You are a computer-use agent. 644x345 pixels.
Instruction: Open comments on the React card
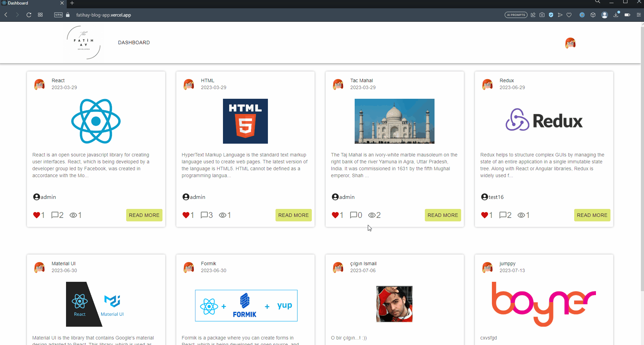55,215
